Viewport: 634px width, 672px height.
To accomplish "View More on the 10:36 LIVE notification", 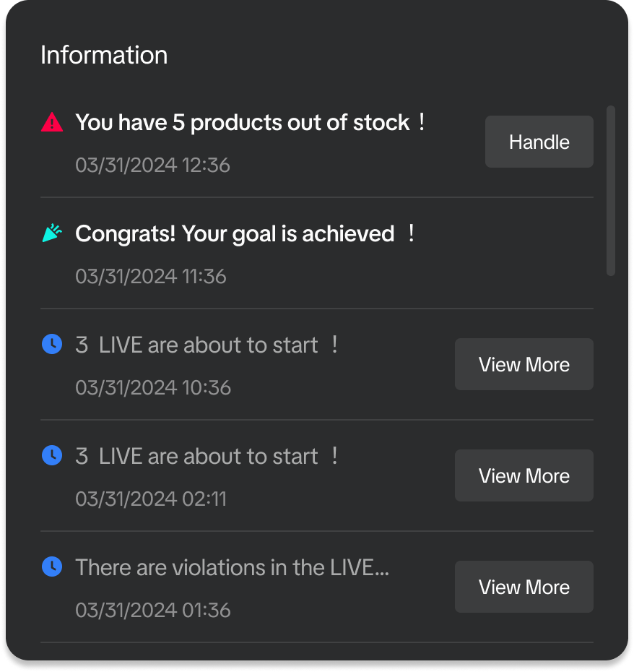I will click(524, 364).
